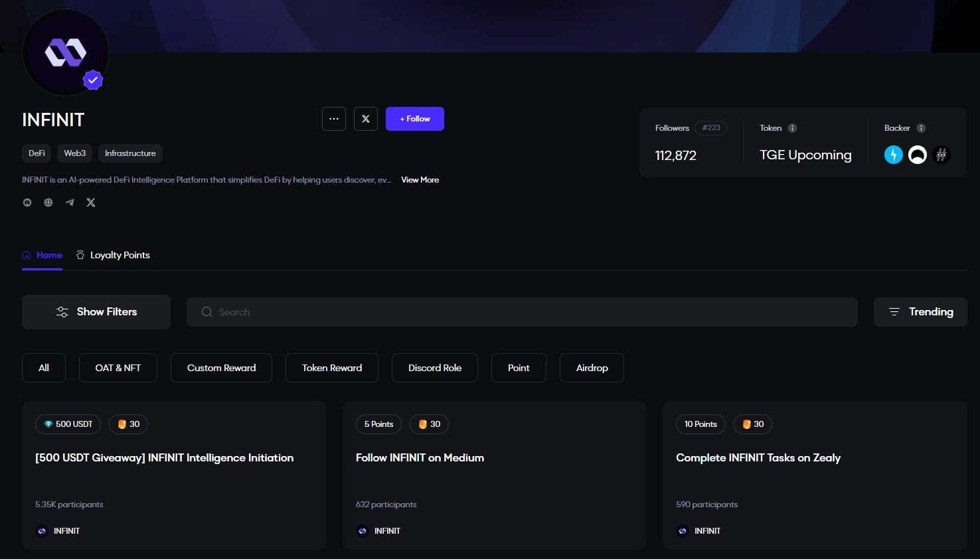980x559 pixels.
Task: Click the Backer info icon
Action: [921, 128]
